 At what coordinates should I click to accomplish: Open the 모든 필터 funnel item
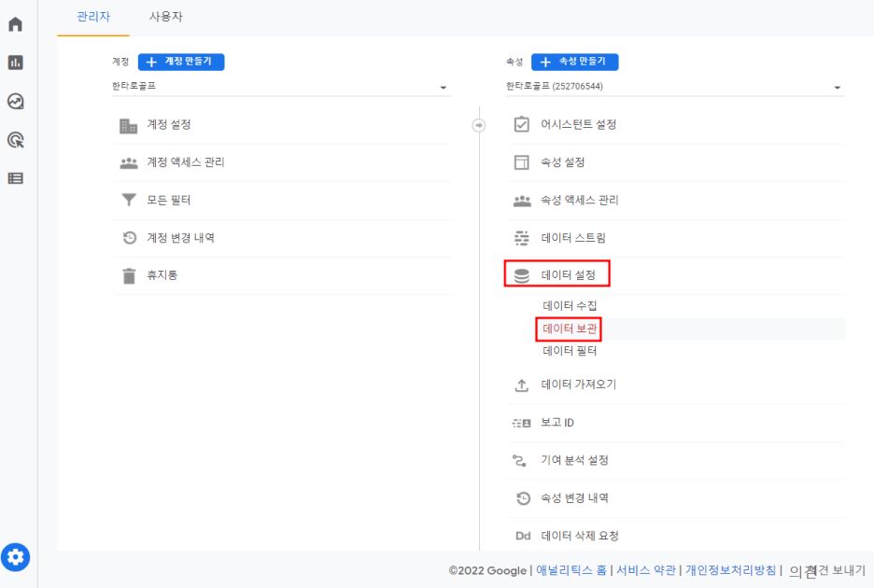point(282,200)
